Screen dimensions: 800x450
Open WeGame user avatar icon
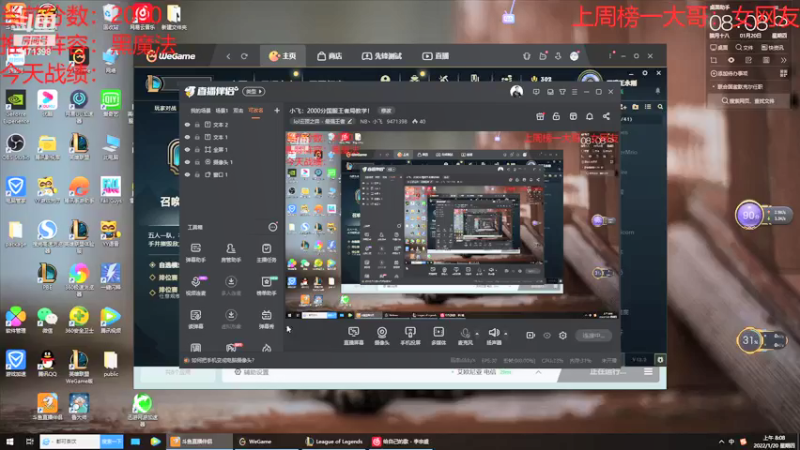[x=574, y=56]
